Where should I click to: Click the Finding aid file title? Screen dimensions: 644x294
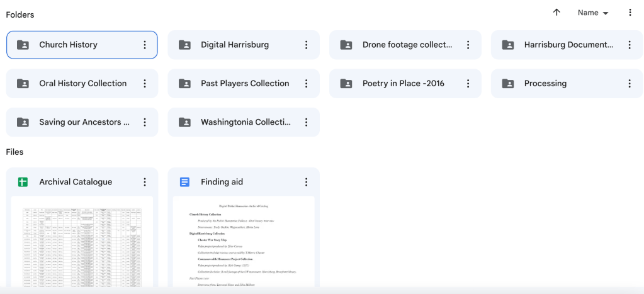click(x=222, y=182)
